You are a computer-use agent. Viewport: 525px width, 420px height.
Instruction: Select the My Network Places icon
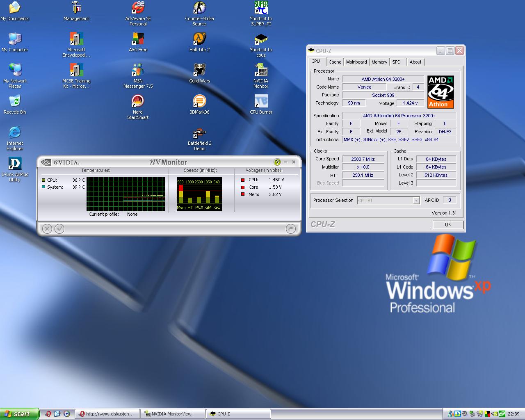tap(15, 75)
